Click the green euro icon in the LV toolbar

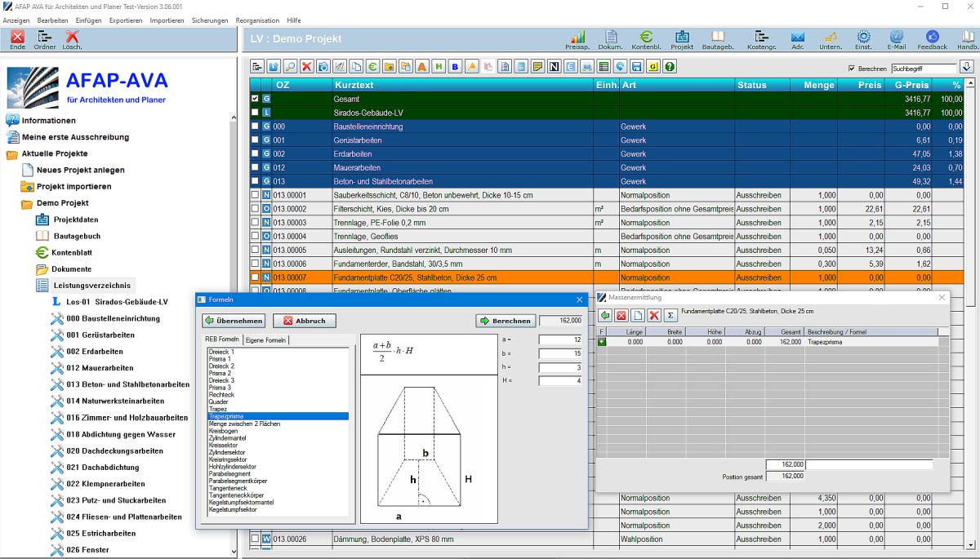372,67
